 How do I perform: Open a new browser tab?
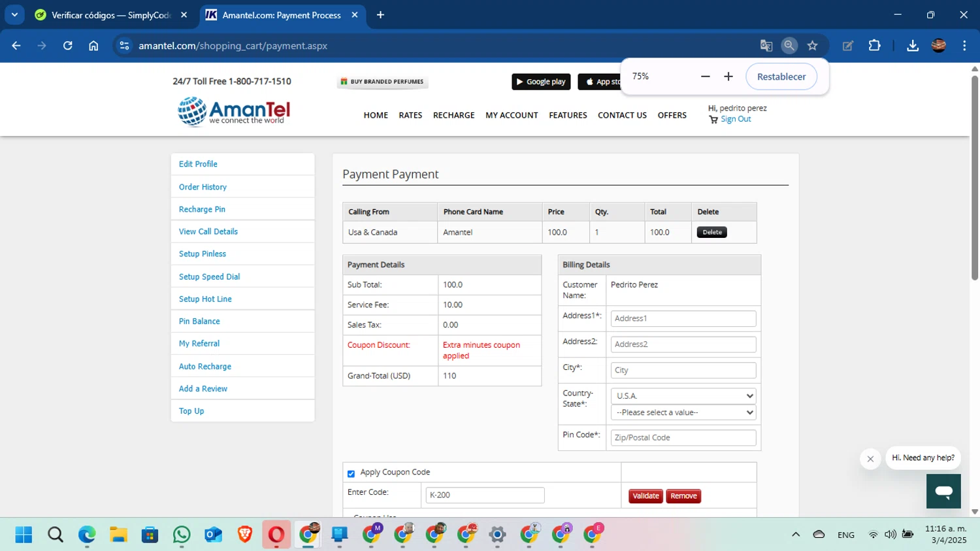[x=380, y=14]
